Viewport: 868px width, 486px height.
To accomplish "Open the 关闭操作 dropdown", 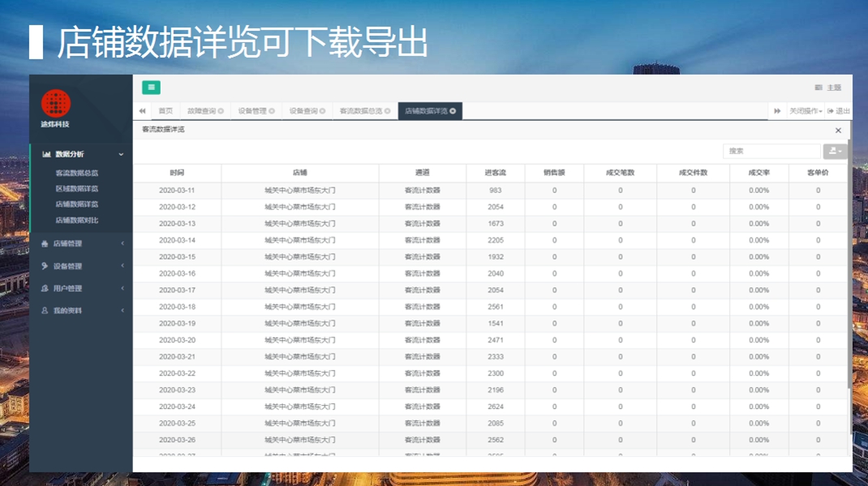I will coord(805,111).
